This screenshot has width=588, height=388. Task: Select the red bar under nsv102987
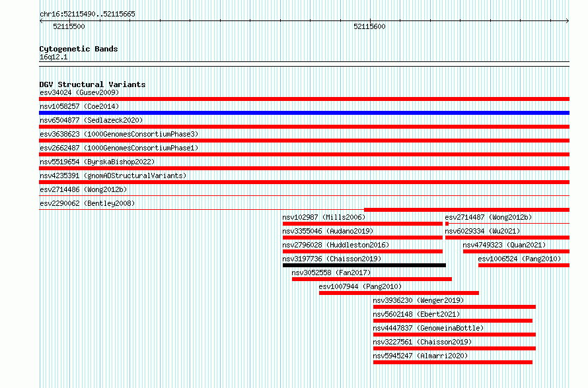(x=363, y=224)
